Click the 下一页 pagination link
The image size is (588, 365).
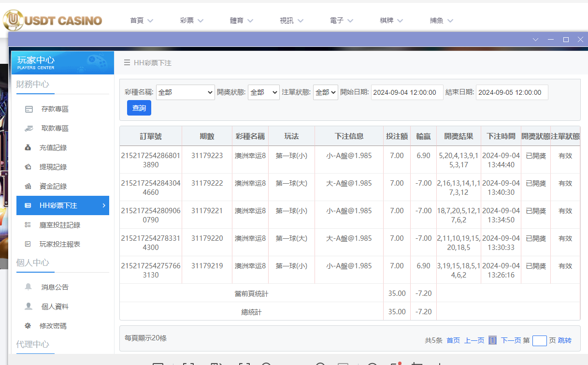pyautogui.click(x=511, y=340)
